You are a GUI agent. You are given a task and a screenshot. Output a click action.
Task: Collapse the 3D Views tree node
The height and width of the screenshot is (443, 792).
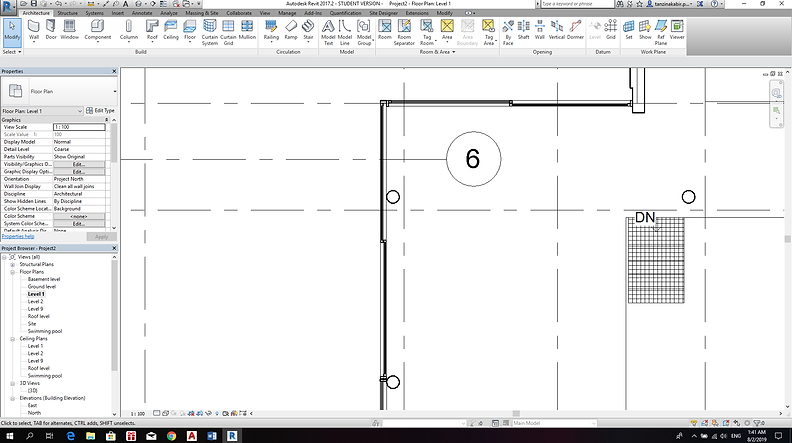[13, 383]
